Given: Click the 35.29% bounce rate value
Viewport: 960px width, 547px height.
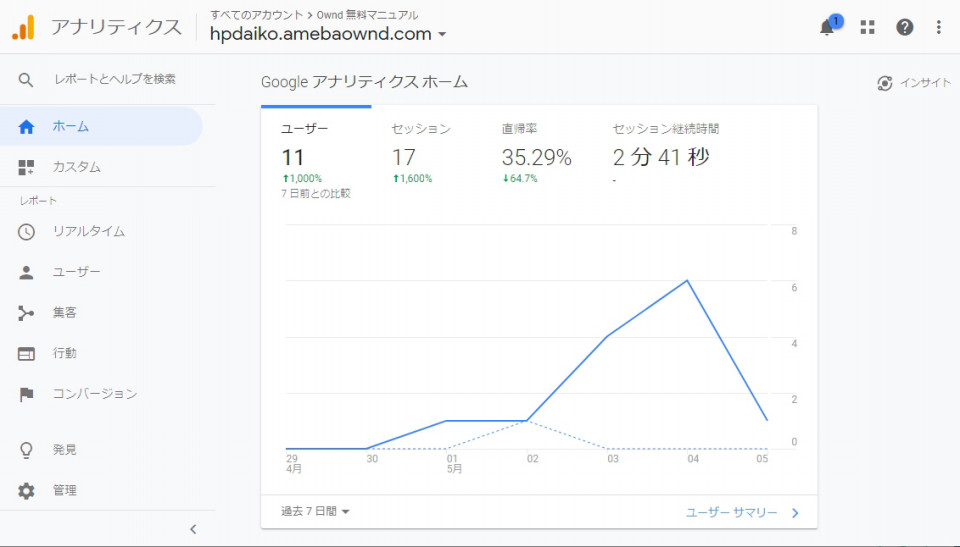Looking at the screenshot, I should 536,158.
